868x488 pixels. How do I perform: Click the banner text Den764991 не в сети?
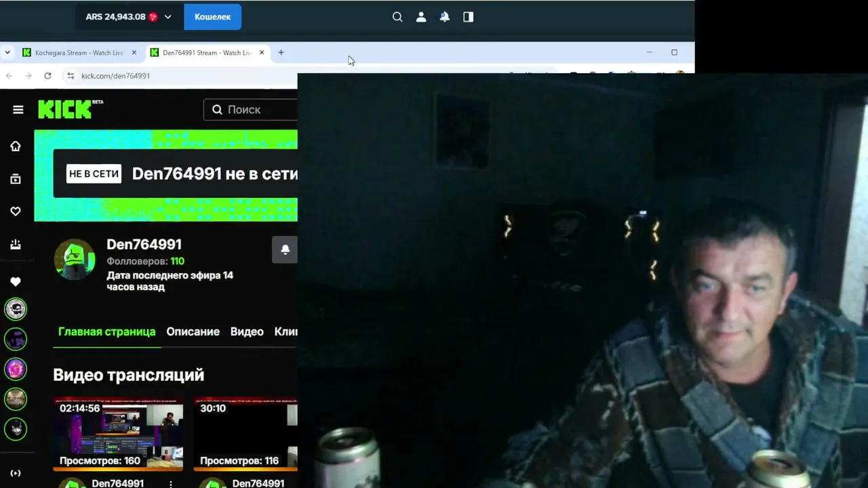tap(214, 174)
